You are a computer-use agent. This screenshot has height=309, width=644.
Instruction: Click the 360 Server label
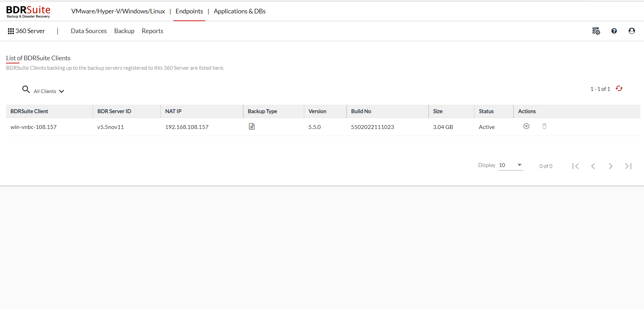30,31
